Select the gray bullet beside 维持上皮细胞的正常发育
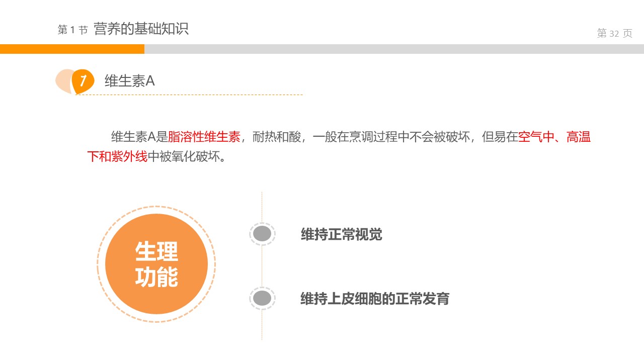Screen dimensions: 644x362 [x=262, y=298]
